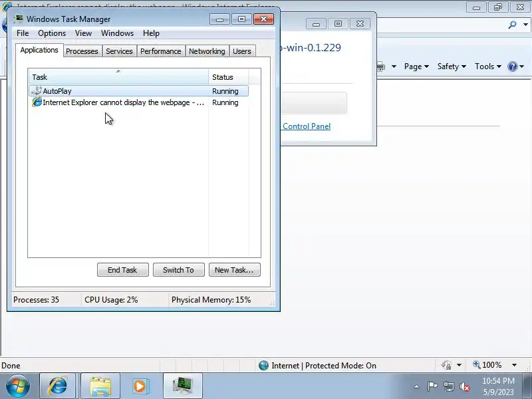This screenshot has width=532, height=399.
Task: Click the 100% zoom level text
Action: (x=492, y=365)
